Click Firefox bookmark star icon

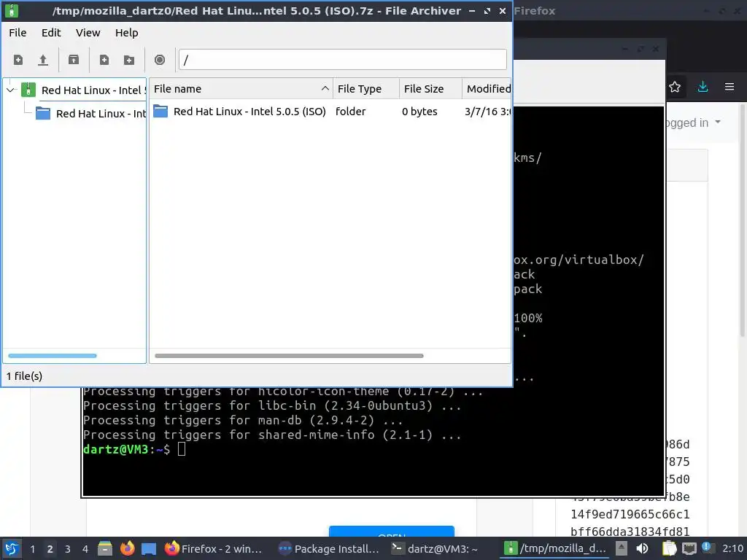point(675,87)
